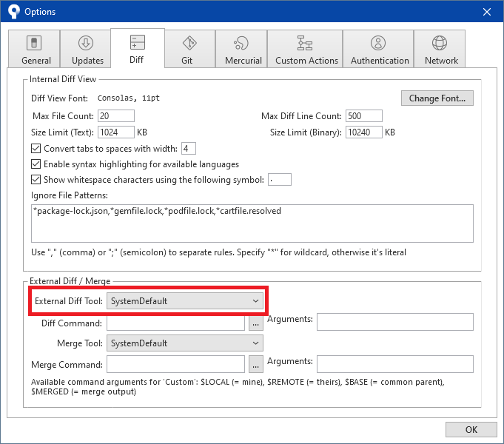Disable syntax highlighting checkbox
504x444 pixels.
coord(36,164)
